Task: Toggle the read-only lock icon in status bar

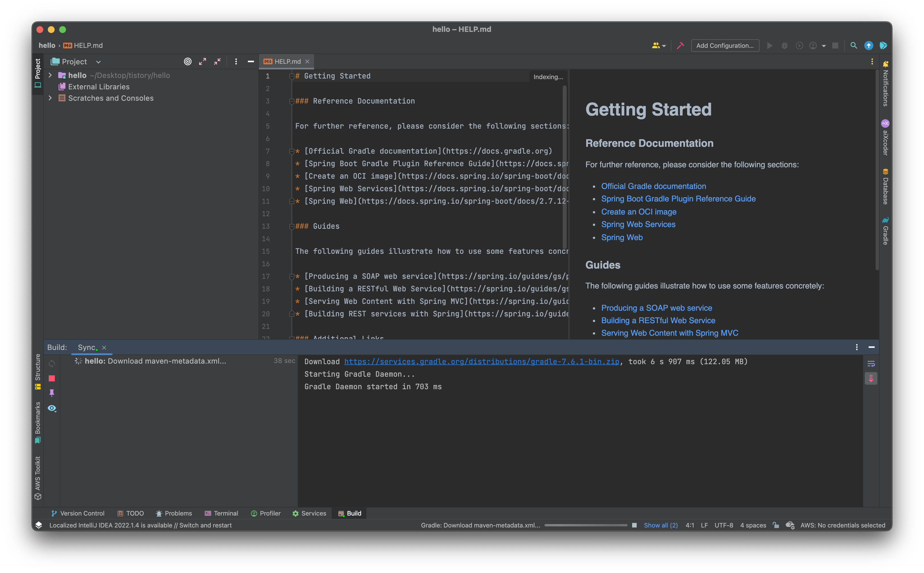Action: point(775,525)
